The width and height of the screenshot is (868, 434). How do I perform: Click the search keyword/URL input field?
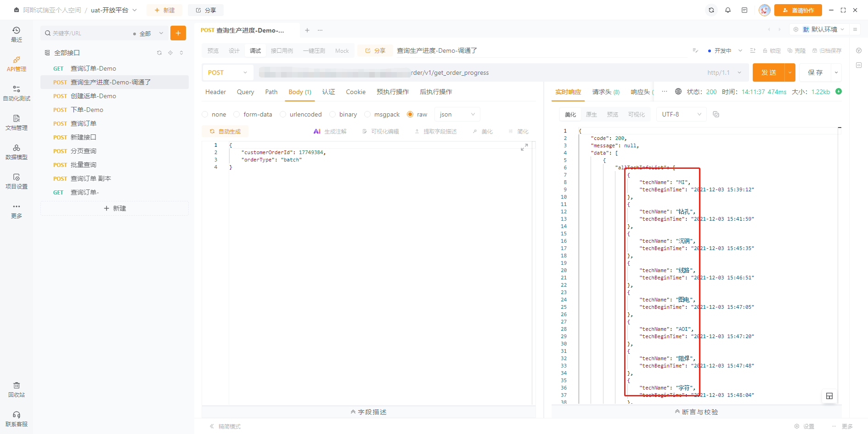[x=90, y=33]
